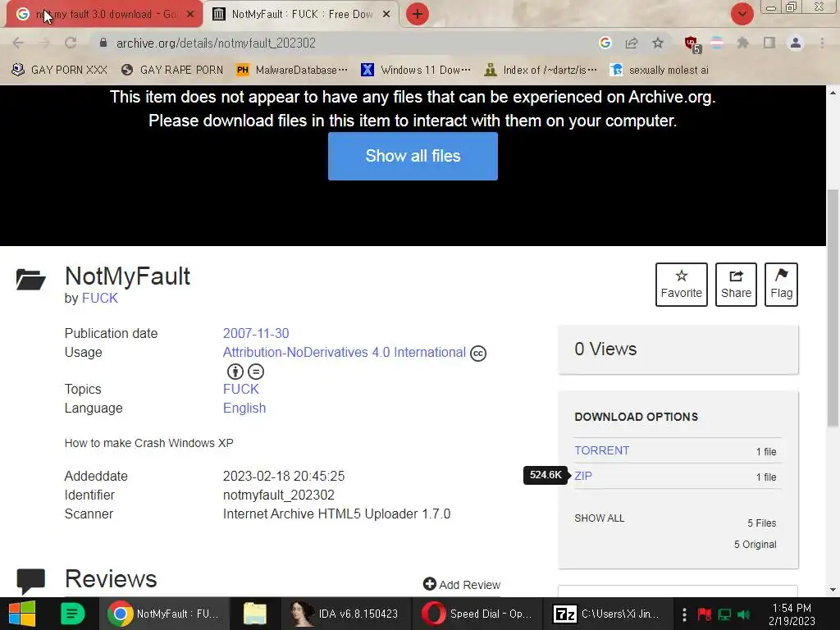Switch to the Google search results tab
840x630 pixels.
[x=104, y=14]
